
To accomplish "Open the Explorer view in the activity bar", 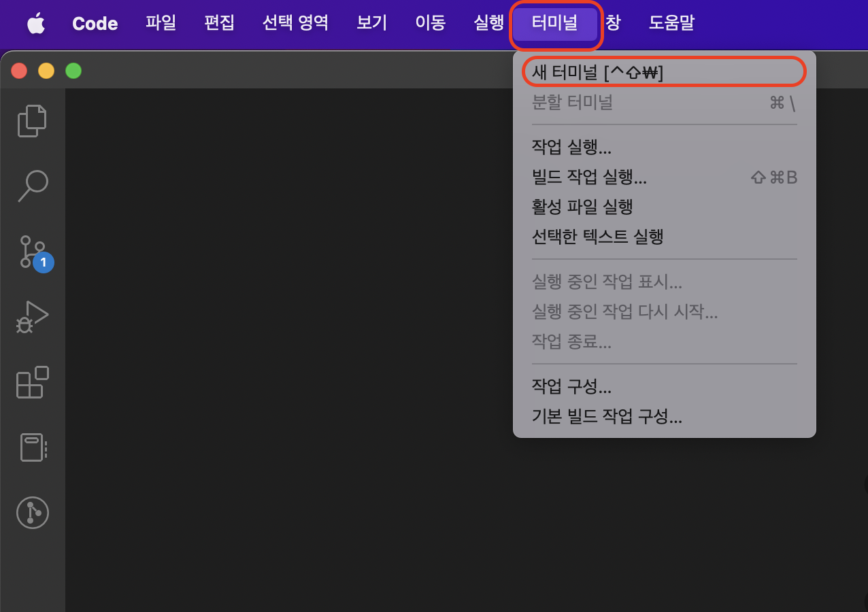I will [32, 121].
